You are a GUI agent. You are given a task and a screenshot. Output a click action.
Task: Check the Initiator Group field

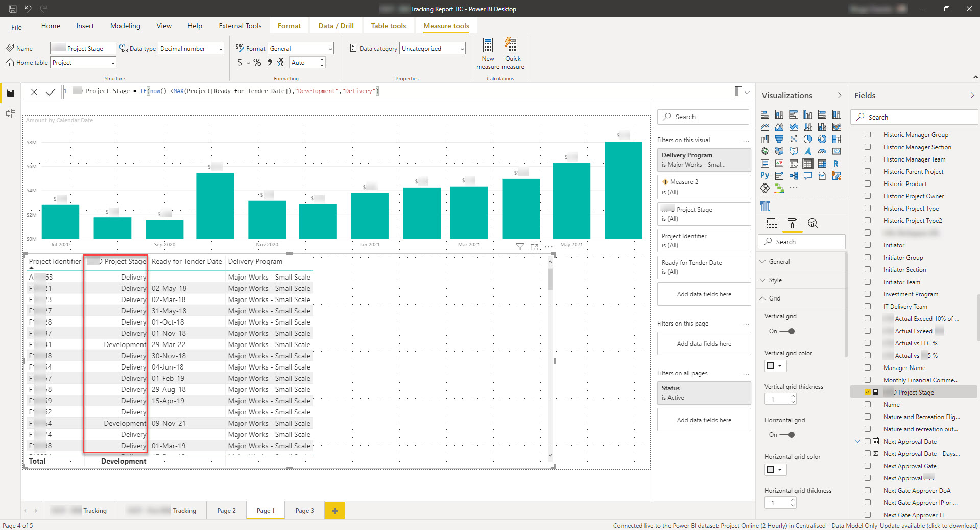[x=868, y=257]
